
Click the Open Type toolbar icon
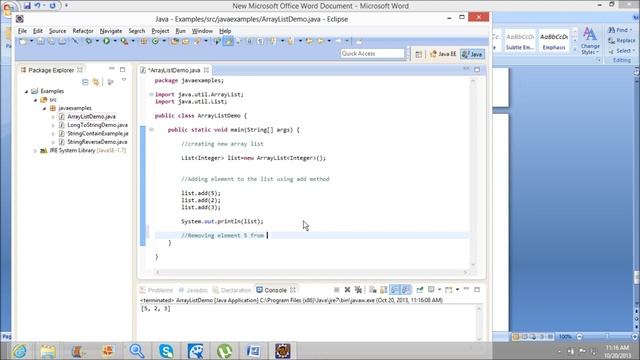click(175, 41)
